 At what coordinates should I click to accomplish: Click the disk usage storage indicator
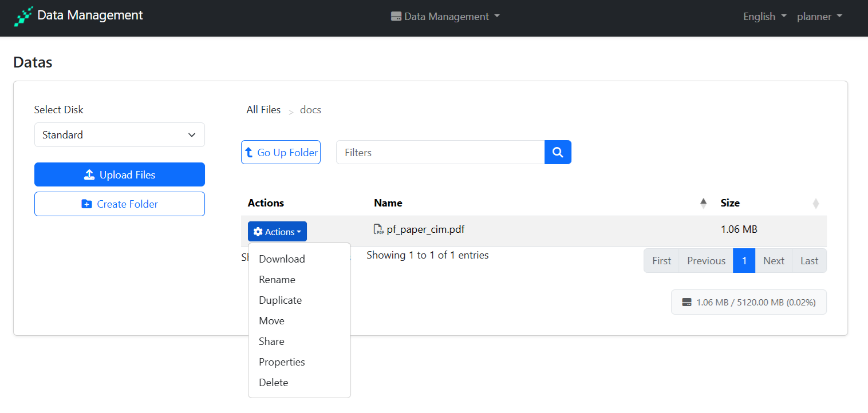click(748, 302)
